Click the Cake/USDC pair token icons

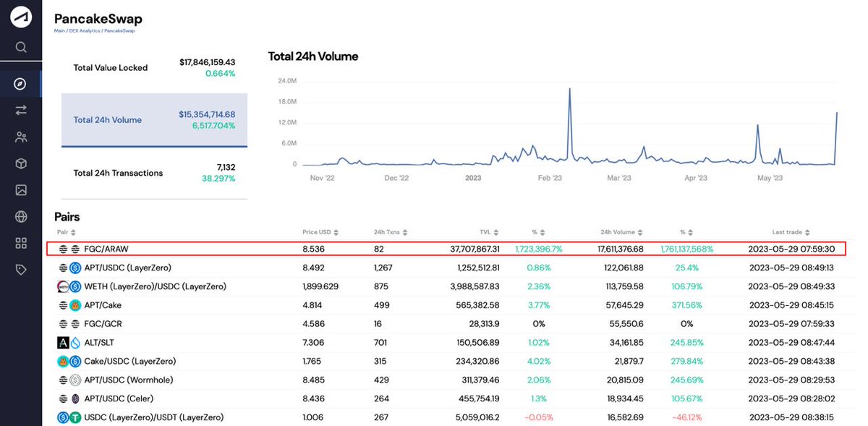[69, 361]
